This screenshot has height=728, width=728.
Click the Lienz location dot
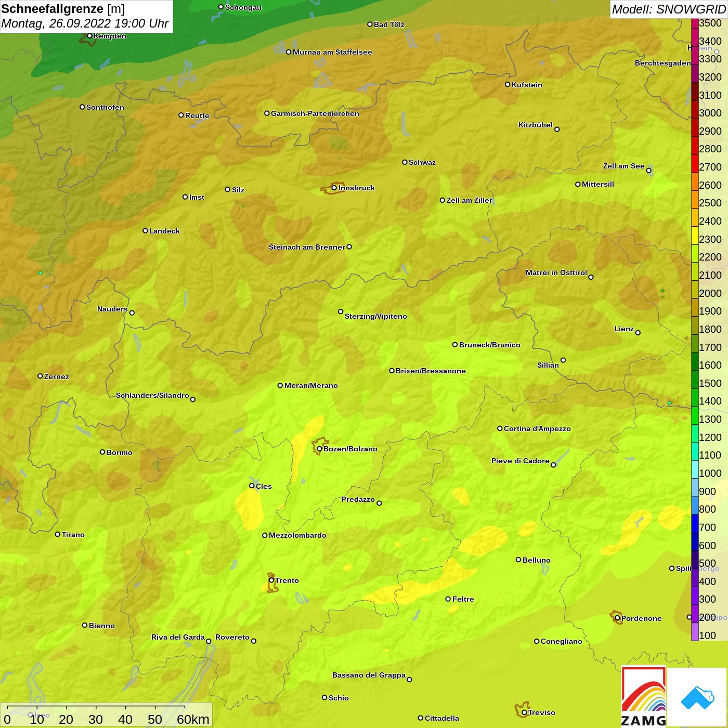[x=638, y=333]
